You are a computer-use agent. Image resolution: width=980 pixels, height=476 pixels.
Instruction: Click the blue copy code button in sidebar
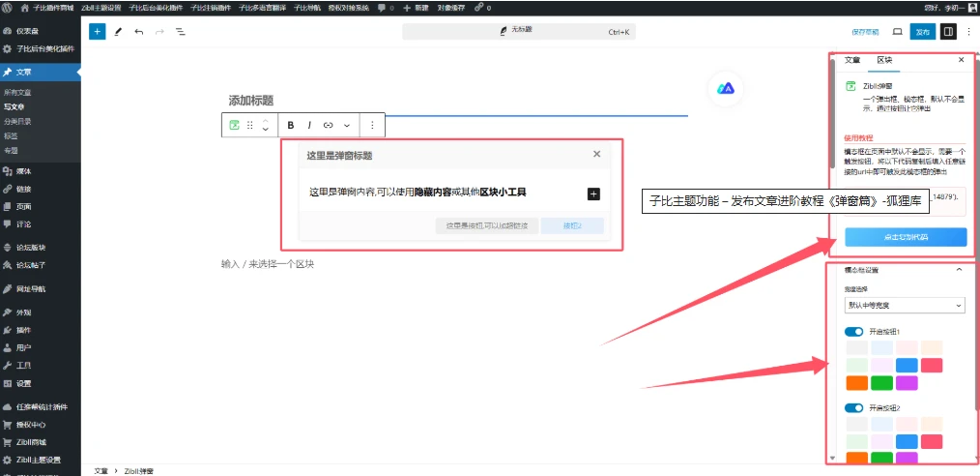tap(906, 238)
